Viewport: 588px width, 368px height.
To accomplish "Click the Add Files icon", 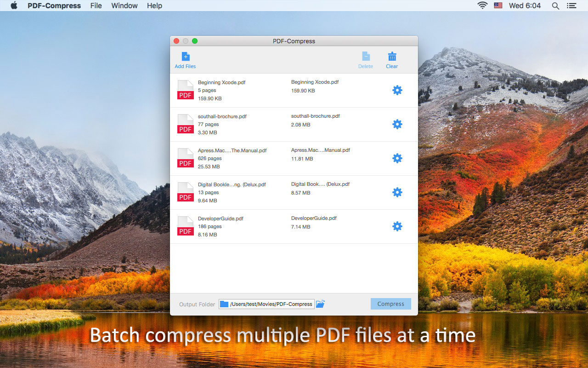I will coord(186,57).
